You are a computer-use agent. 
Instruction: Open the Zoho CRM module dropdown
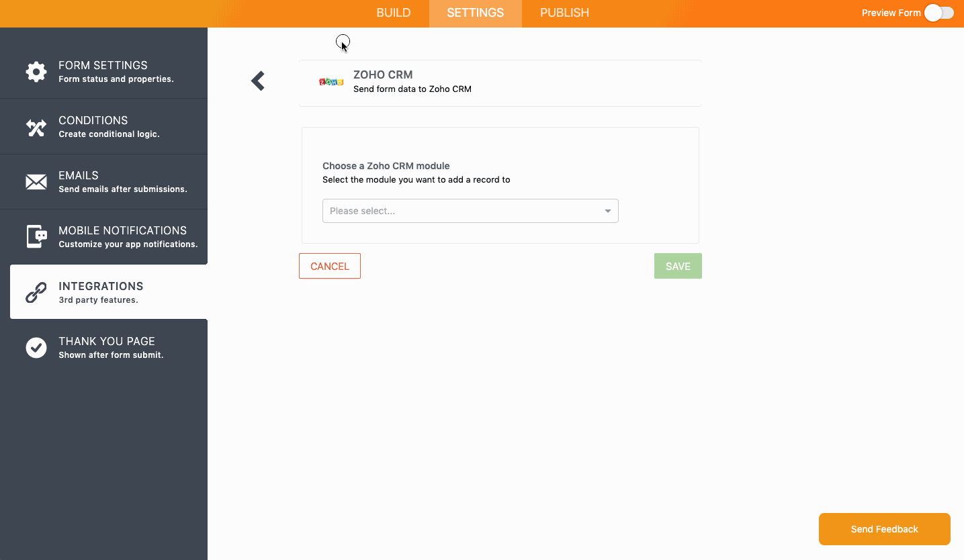click(470, 211)
